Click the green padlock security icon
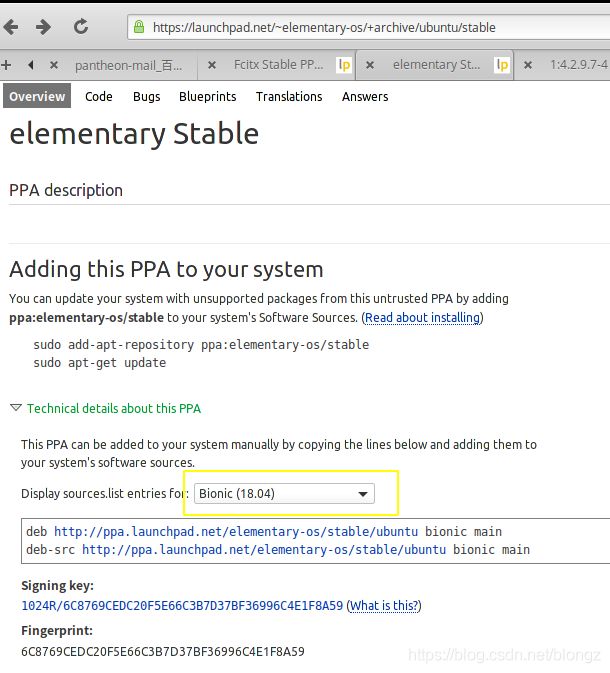 pos(139,27)
